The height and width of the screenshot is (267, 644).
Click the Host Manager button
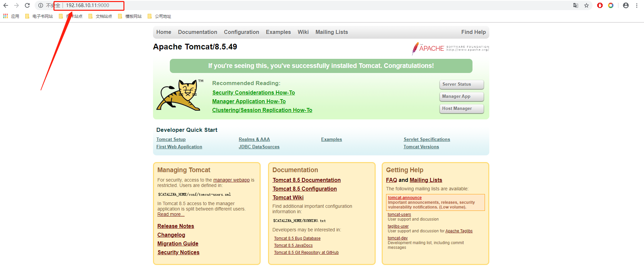click(461, 109)
